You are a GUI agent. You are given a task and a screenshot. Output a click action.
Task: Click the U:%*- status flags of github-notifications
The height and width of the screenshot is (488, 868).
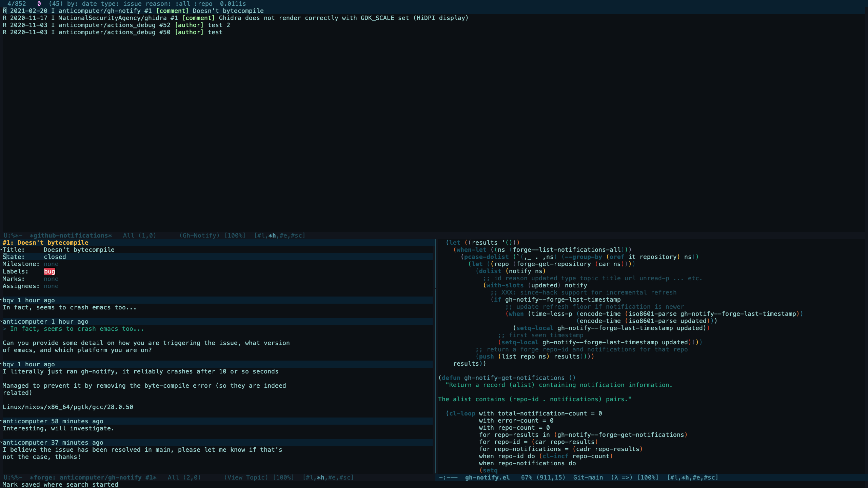13,236
